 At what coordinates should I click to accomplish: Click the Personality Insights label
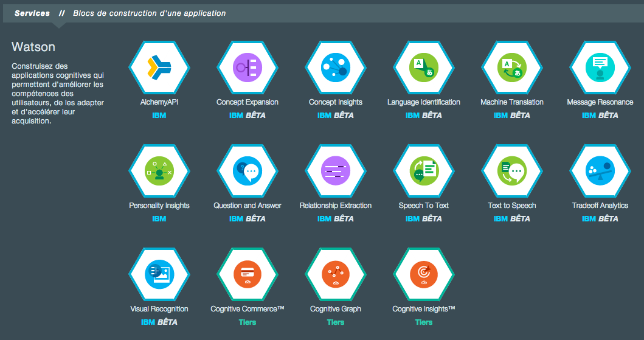click(159, 206)
